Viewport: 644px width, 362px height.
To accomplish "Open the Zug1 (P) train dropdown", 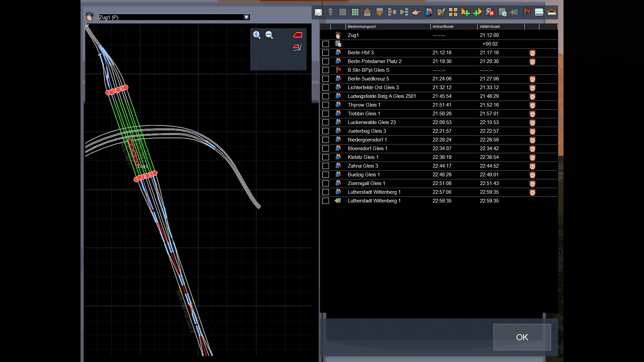I will (247, 17).
